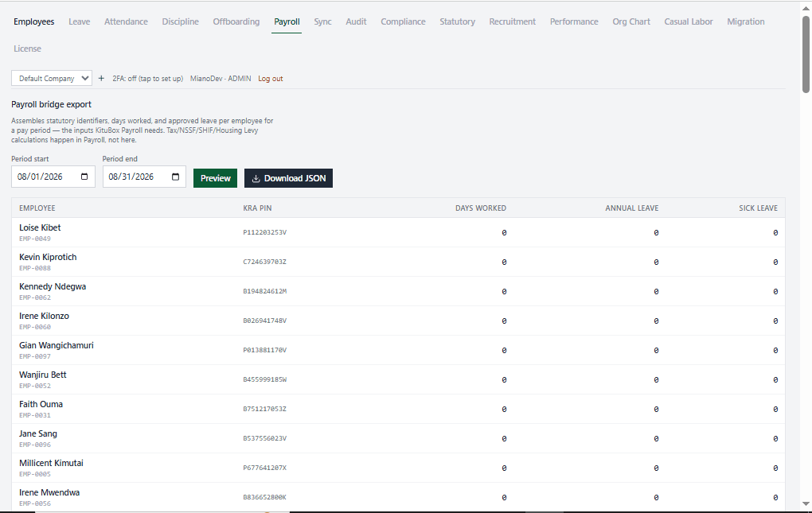This screenshot has height=513, width=812.
Task: Open the Employees tab
Action: click(34, 21)
